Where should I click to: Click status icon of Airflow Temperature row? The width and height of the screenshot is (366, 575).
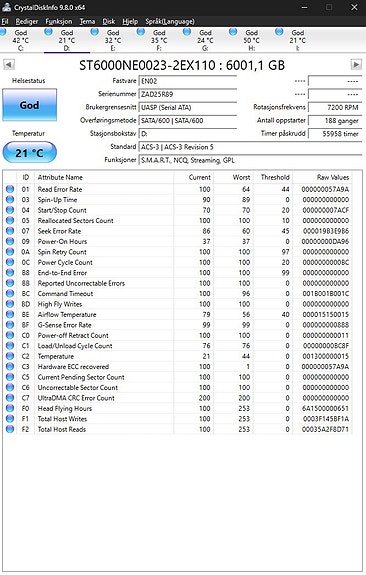tap(10, 315)
